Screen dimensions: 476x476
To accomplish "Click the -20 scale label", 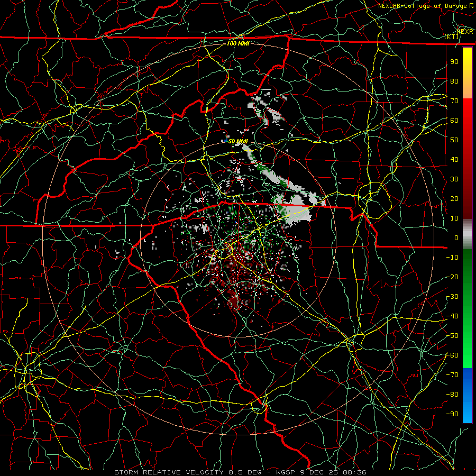I will (452, 277).
